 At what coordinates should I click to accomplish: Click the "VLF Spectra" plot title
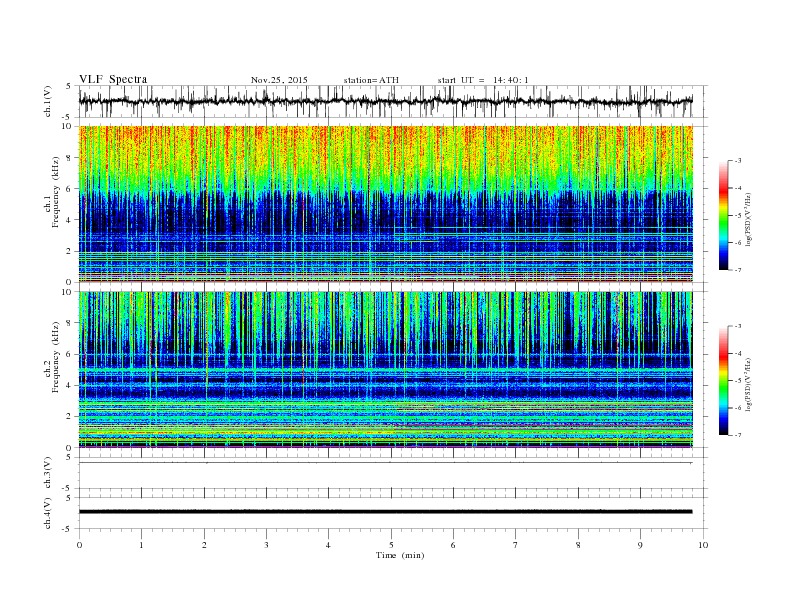[113, 79]
